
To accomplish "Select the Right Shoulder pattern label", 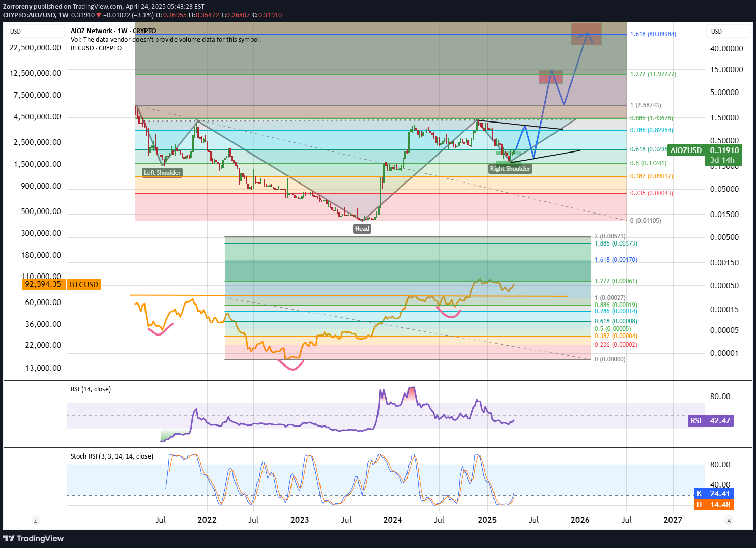I will point(510,169).
